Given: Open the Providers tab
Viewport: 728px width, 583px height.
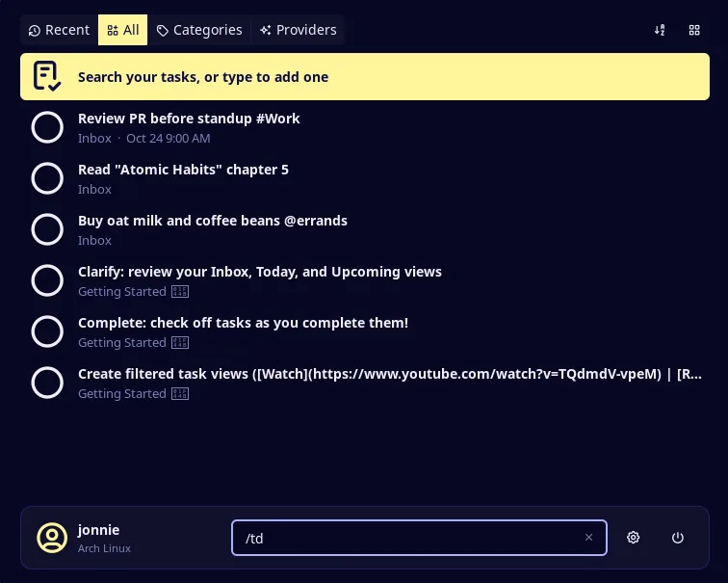Looking at the screenshot, I should [299, 30].
